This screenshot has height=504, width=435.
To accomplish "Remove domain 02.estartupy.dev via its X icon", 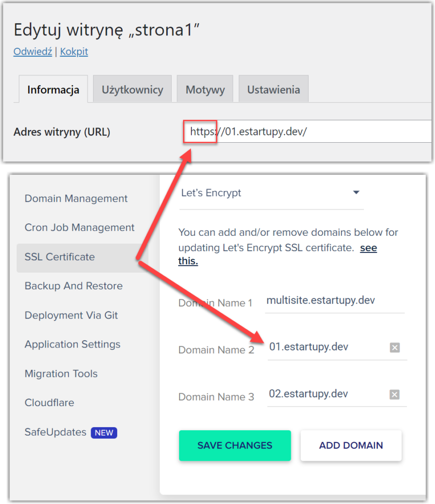I will point(395,394).
